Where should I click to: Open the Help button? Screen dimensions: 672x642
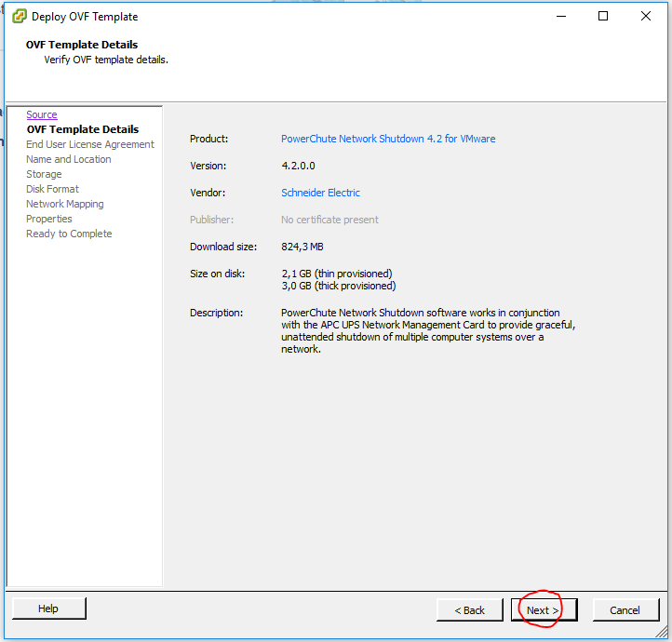[48, 609]
